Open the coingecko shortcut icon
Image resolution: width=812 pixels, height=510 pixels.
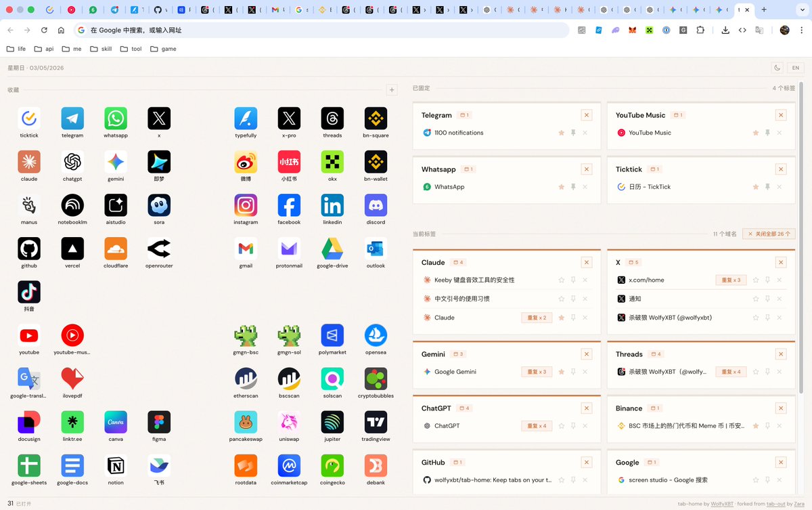(x=332, y=465)
